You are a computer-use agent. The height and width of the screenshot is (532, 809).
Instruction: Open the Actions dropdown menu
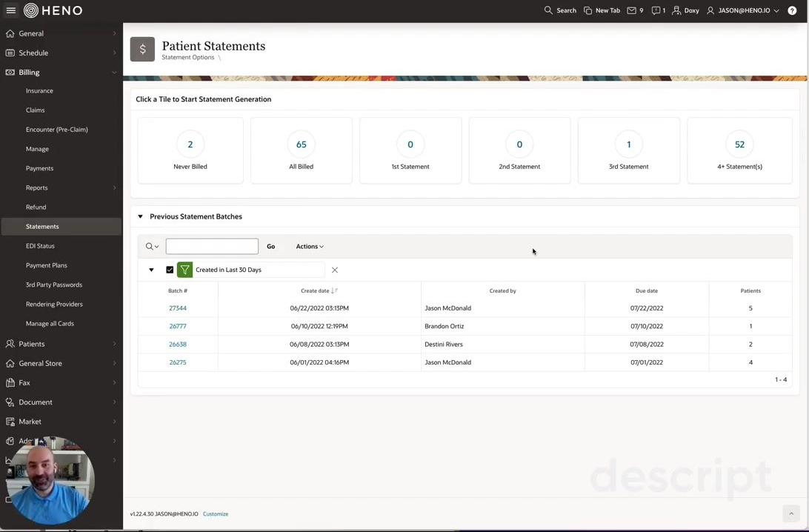click(310, 246)
